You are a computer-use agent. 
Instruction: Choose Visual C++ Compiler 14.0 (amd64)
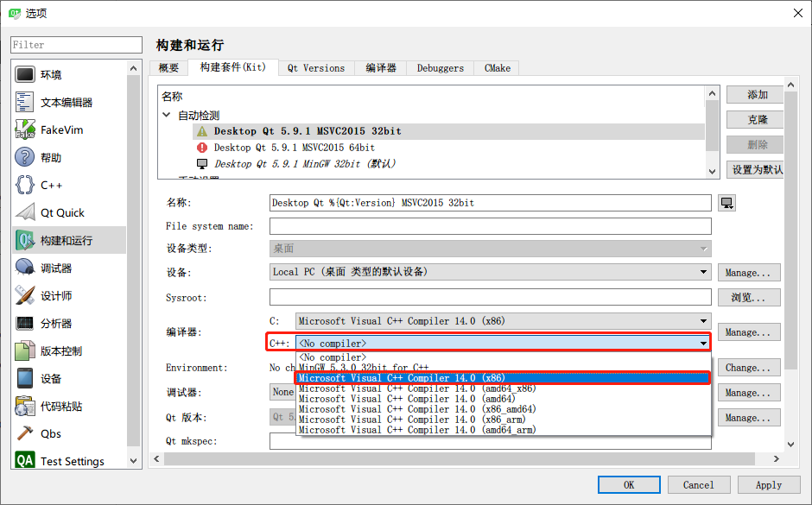[x=504, y=399]
